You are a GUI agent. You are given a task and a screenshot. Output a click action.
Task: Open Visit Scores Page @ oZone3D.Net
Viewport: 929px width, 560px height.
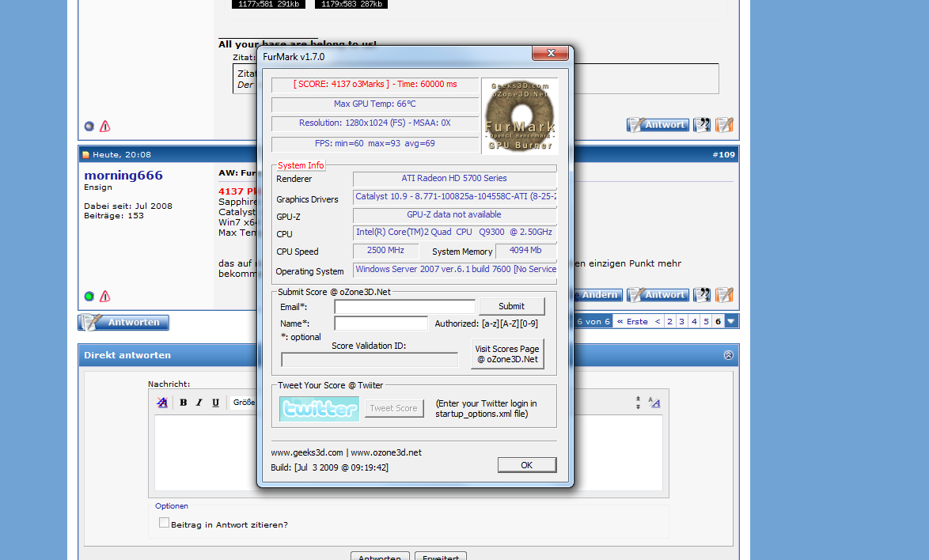tap(507, 354)
